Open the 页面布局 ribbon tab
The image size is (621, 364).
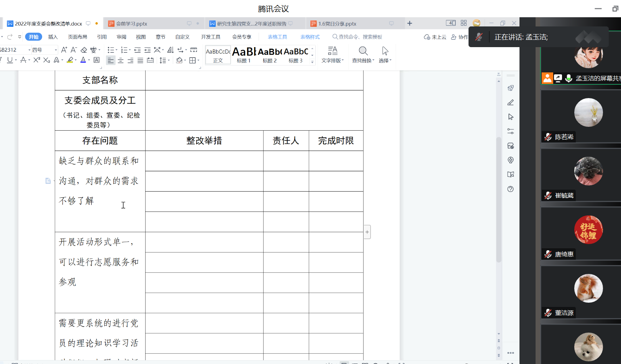click(77, 37)
